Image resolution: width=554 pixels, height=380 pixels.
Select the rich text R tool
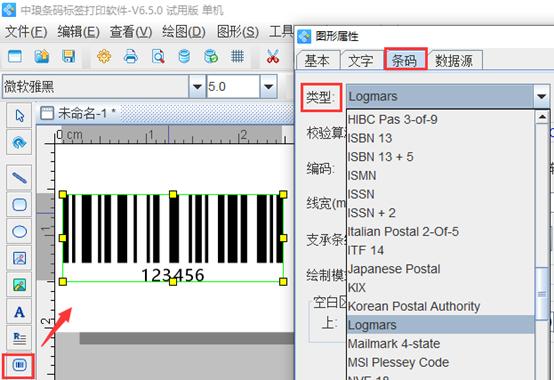[x=19, y=338]
